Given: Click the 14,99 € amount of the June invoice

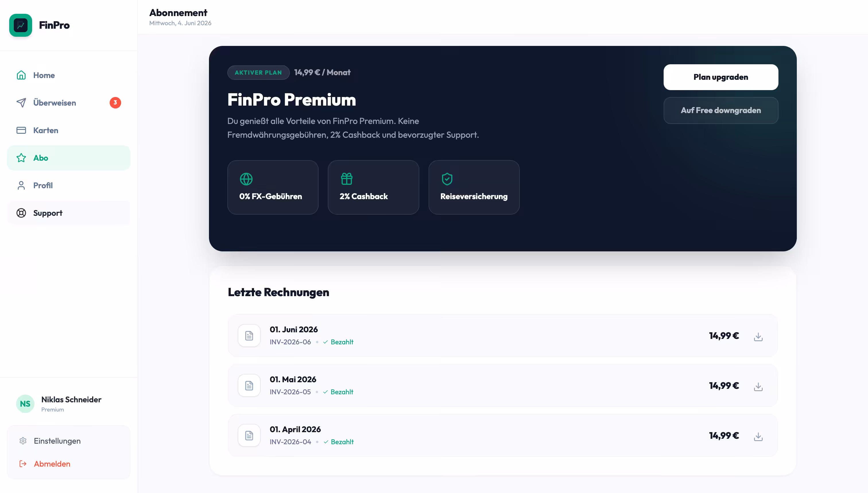Looking at the screenshot, I should point(724,335).
